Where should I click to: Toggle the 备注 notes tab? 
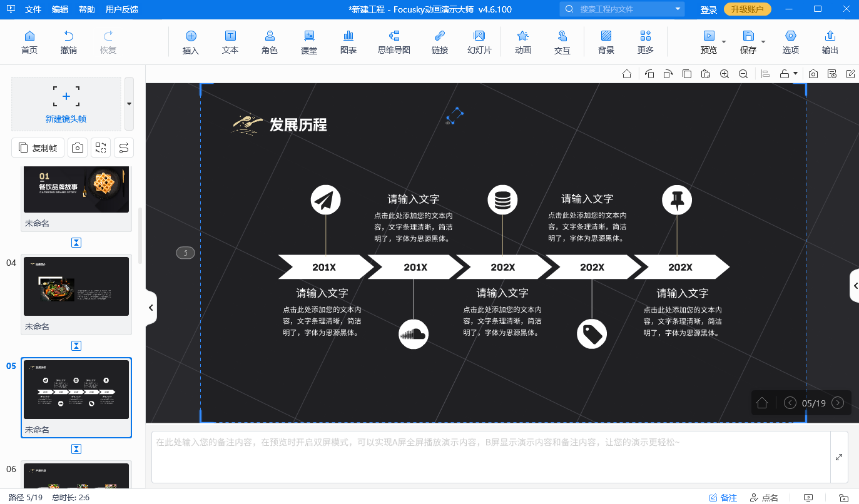[723, 498]
